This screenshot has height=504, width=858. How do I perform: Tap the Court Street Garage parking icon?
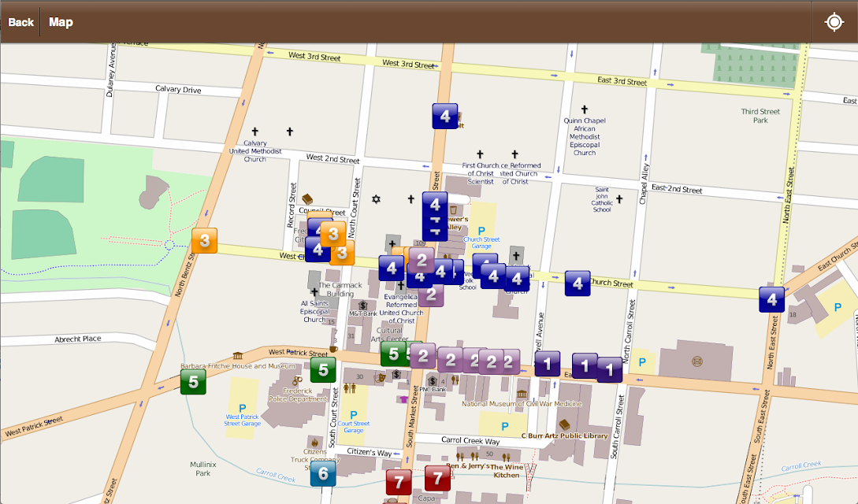354,415
